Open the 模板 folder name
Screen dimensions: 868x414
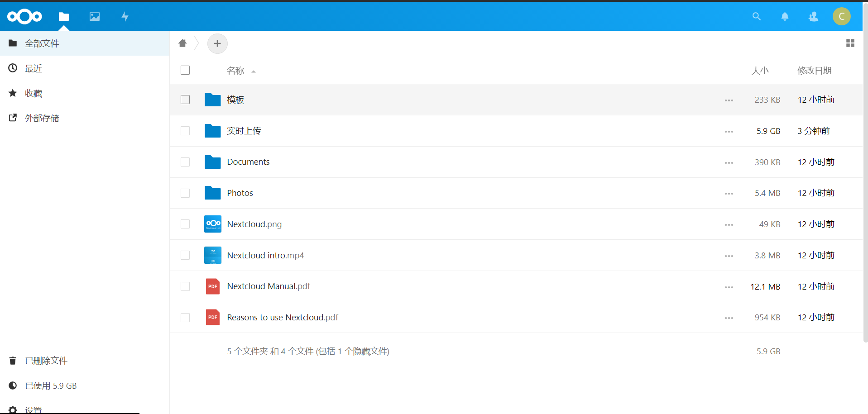point(235,100)
